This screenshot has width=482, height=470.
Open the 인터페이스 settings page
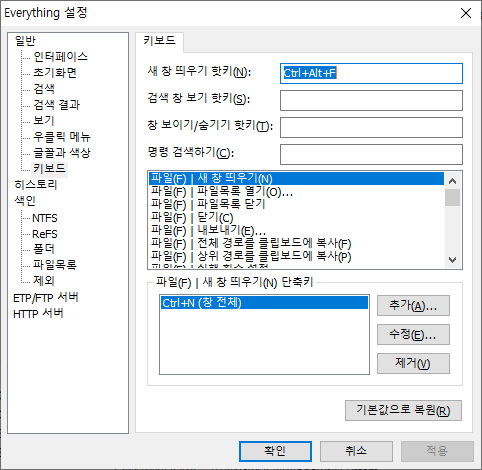(x=60, y=57)
